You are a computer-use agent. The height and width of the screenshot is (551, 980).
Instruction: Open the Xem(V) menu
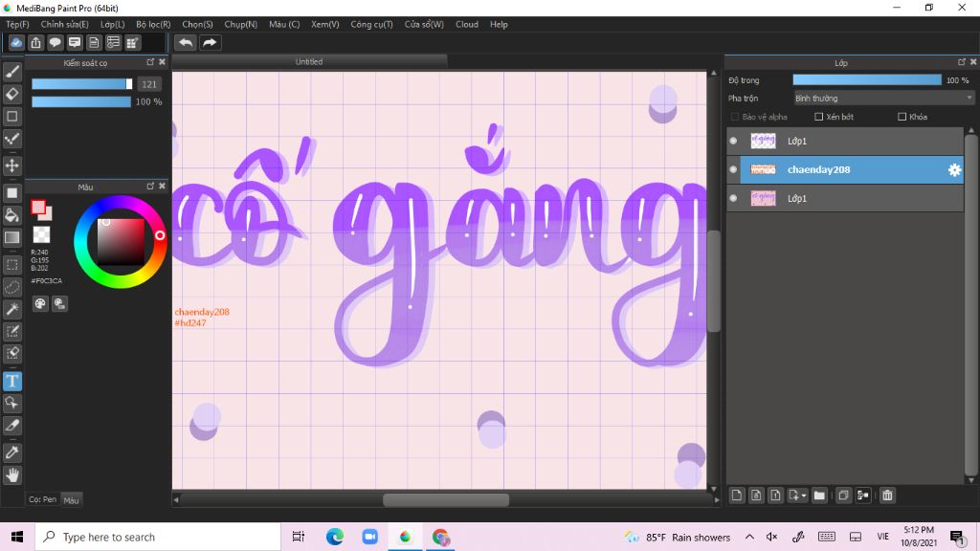click(325, 24)
